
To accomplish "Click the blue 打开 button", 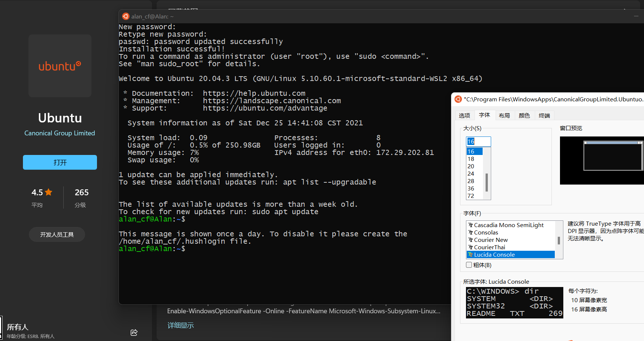I will point(60,162).
